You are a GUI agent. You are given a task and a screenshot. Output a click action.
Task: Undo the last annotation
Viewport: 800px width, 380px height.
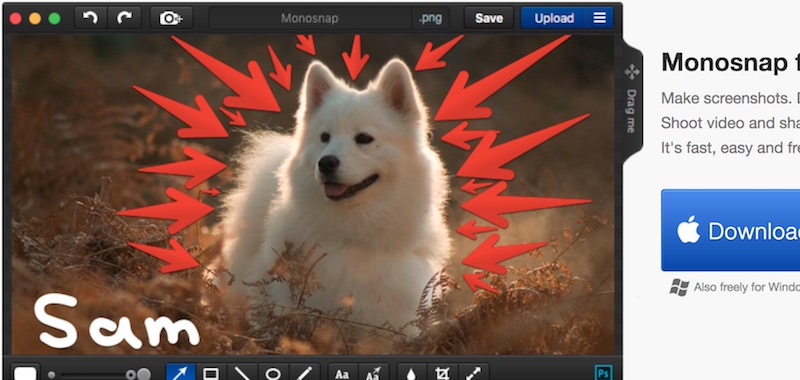tap(91, 18)
